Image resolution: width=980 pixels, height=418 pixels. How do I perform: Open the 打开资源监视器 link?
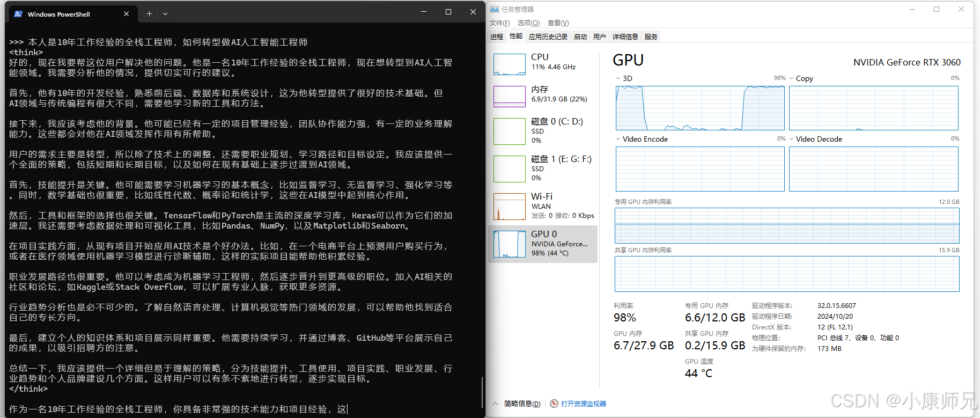584,404
